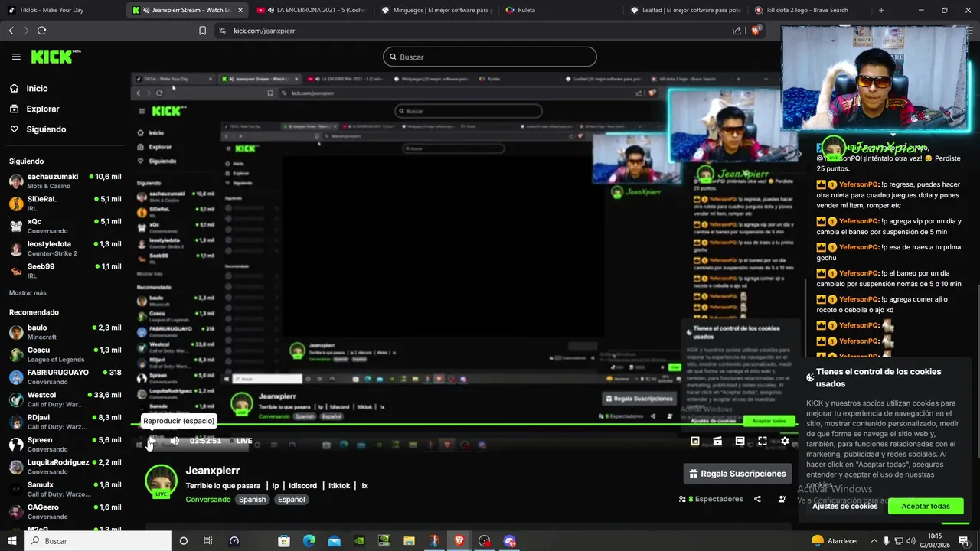Open Seeb99 channel in sidebar
980x551 pixels.
click(x=65, y=271)
